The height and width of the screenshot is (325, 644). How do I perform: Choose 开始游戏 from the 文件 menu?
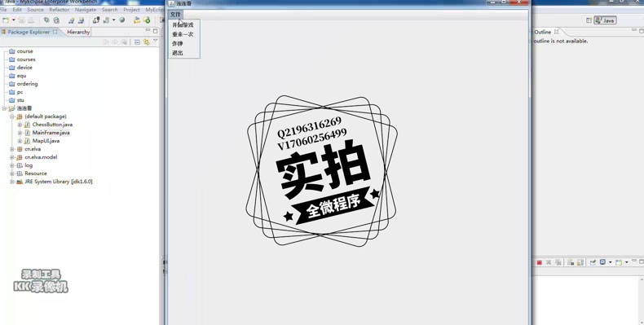click(x=183, y=24)
